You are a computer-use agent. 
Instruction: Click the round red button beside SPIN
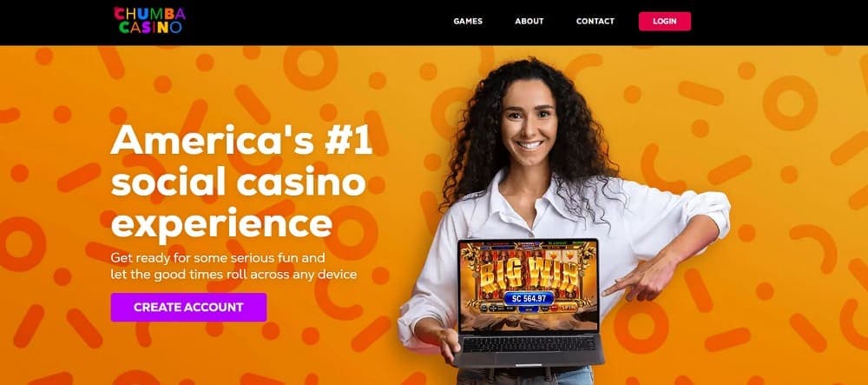point(554,308)
